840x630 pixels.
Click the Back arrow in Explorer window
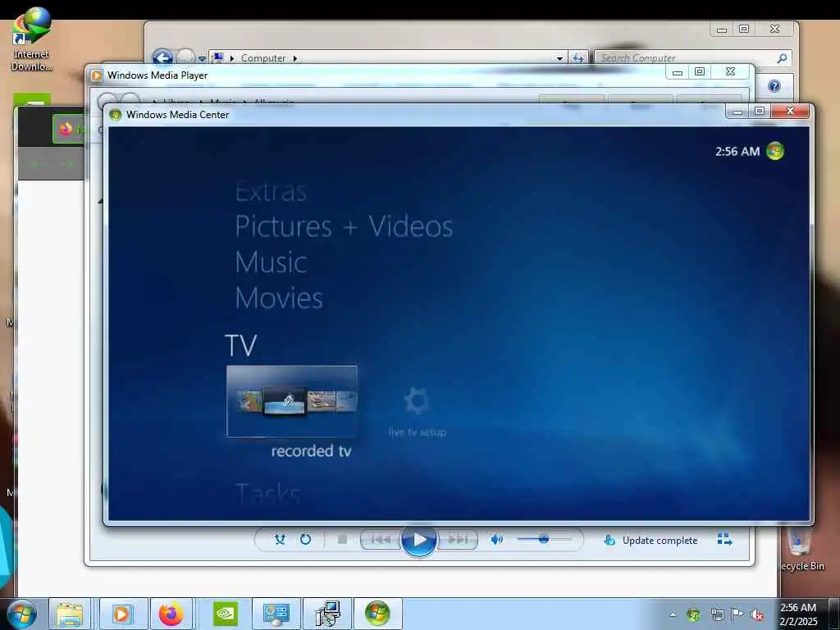(x=162, y=57)
